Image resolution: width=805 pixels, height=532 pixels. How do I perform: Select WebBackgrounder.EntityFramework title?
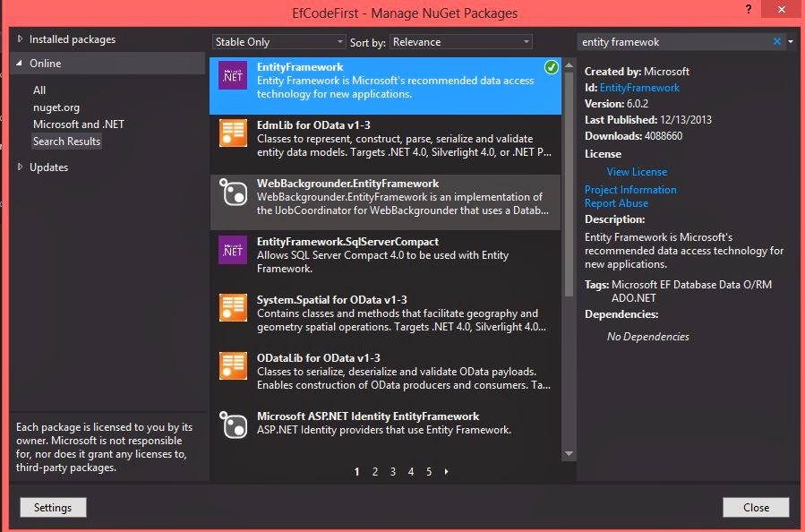(x=348, y=184)
